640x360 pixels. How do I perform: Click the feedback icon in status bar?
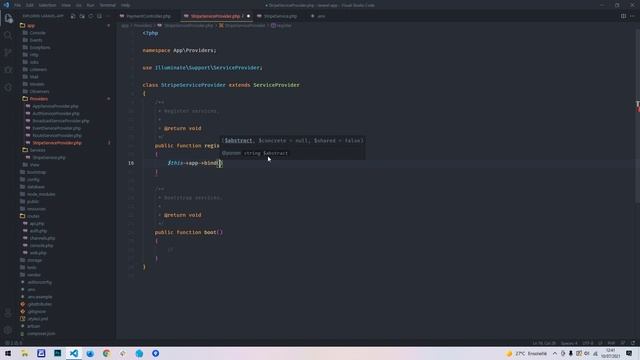623,343
